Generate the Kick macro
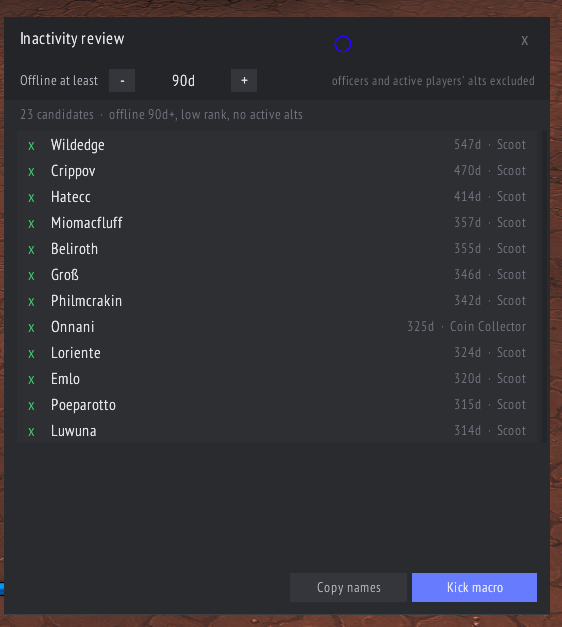The width and height of the screenshot is (562, 627). [x=474, y=587]
